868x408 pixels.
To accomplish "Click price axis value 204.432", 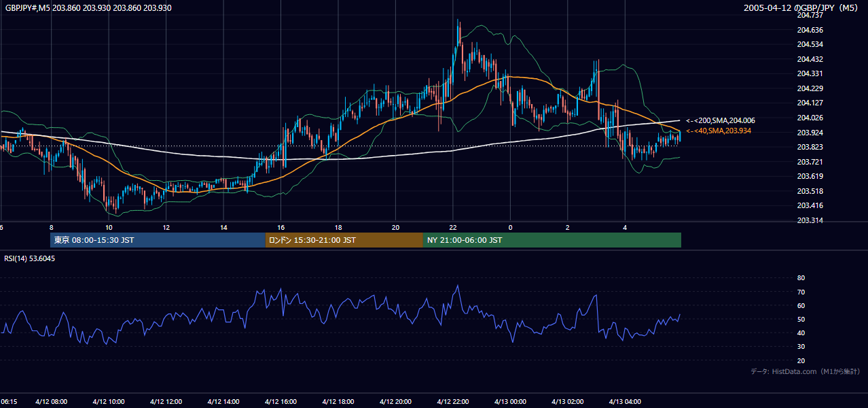I will pyautogui.click(x=810, y=59).
